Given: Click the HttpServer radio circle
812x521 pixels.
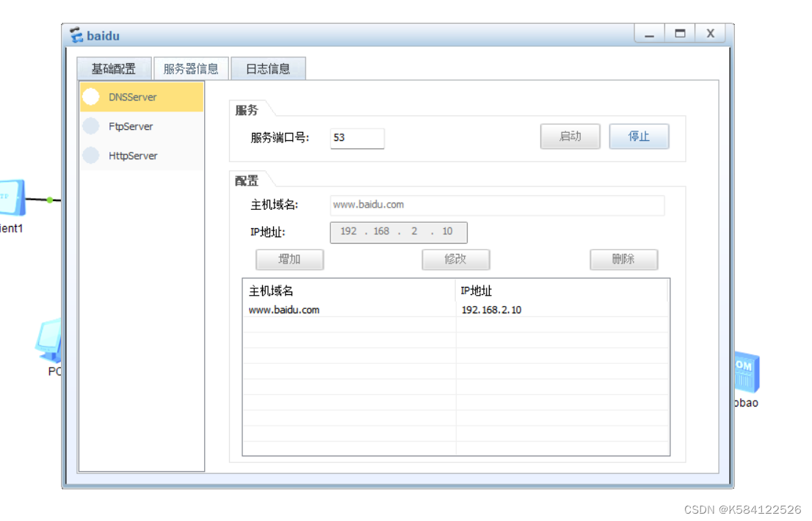Looking at the screenshot, I should (x=91, y=156).
